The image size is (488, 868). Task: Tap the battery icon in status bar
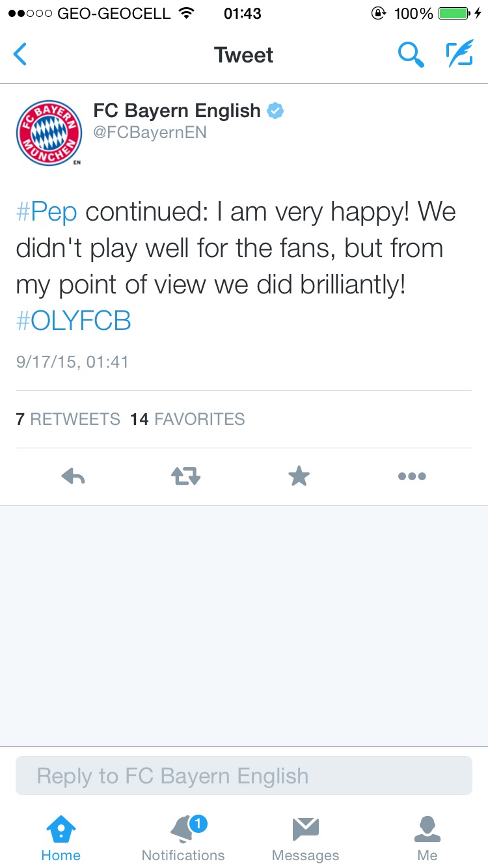[x=454, y=14]
